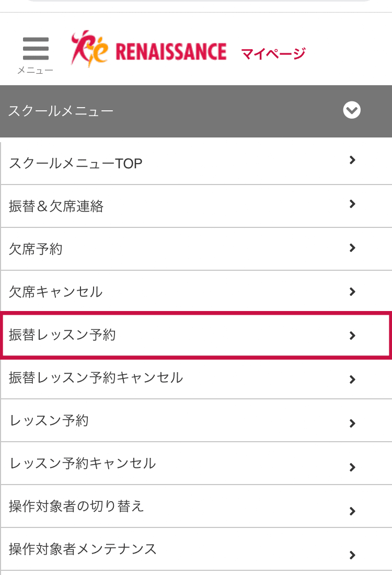392x575 pixels.
Task: Click the arrow beside レッスン予約キャンセル
Action: click(x=352, y=467)
